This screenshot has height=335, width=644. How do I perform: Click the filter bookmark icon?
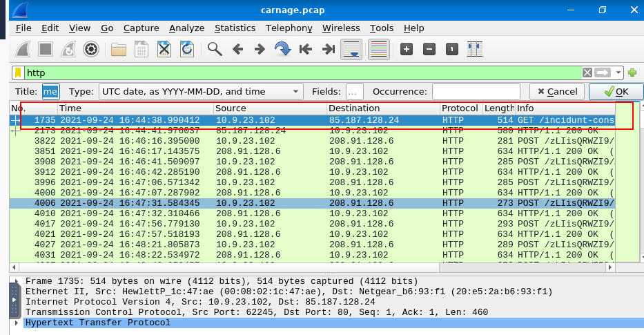point(17,73)
